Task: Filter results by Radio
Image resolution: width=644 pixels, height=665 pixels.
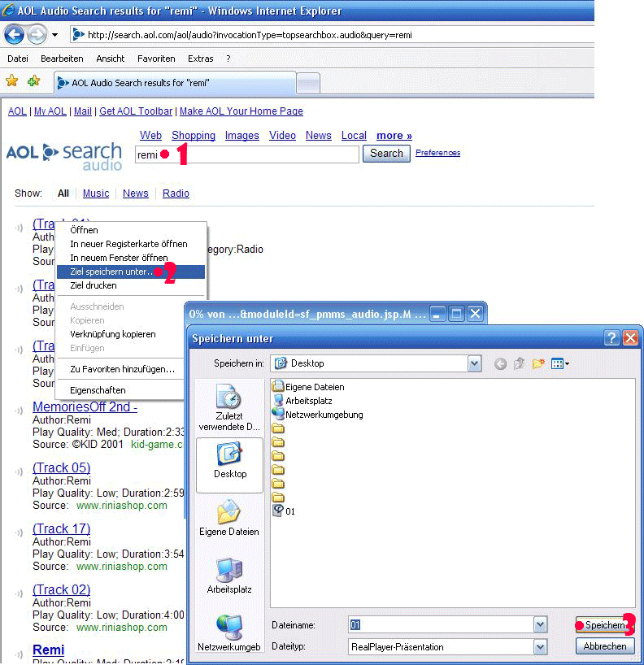Action: (x=176, y=193)
